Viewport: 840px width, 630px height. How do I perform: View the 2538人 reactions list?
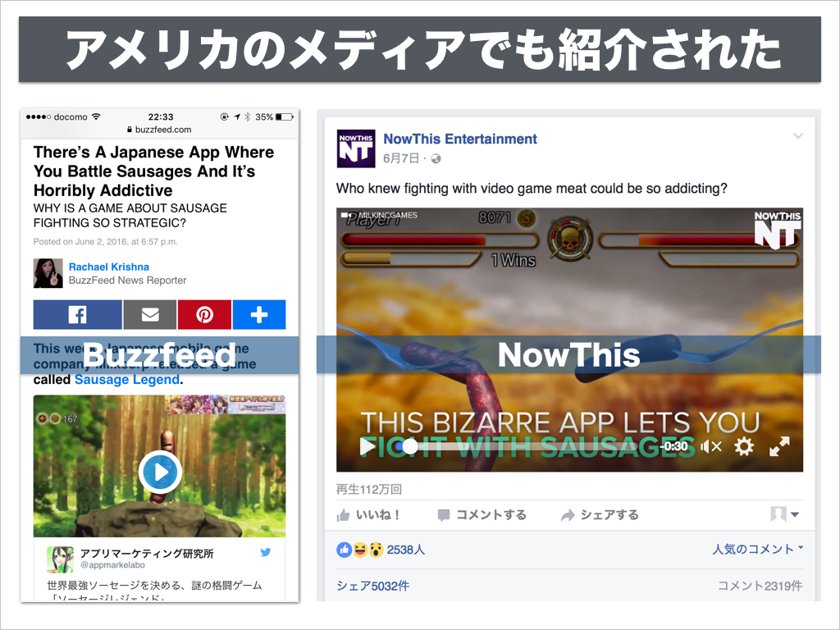405,550
